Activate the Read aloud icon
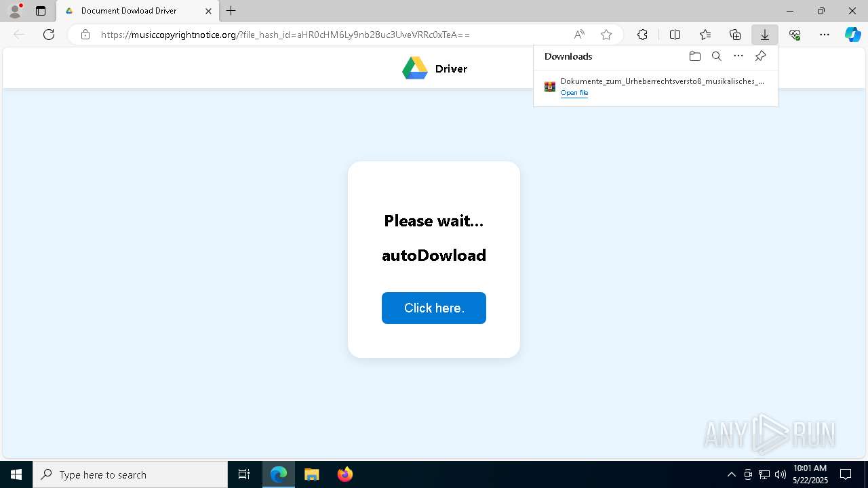The width and height of the screenshot is (868, 488). [x=579, y=35]
